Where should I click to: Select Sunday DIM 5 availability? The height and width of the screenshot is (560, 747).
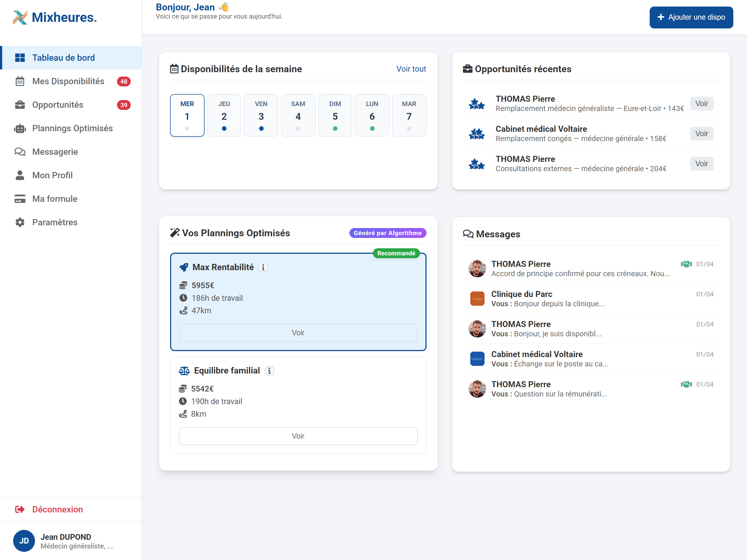tap(335, 115)
